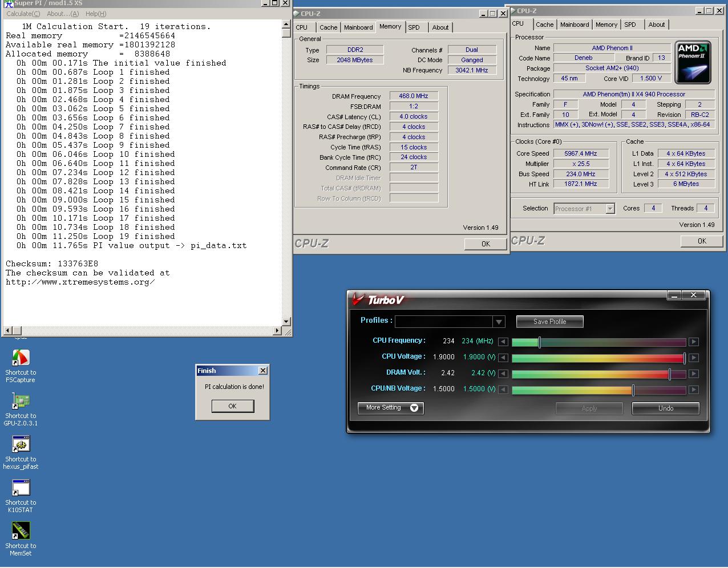Screen dimensions: 728x568
Task: Open the FSCapture desktop shortcut
Action: [x=21, y=365]
